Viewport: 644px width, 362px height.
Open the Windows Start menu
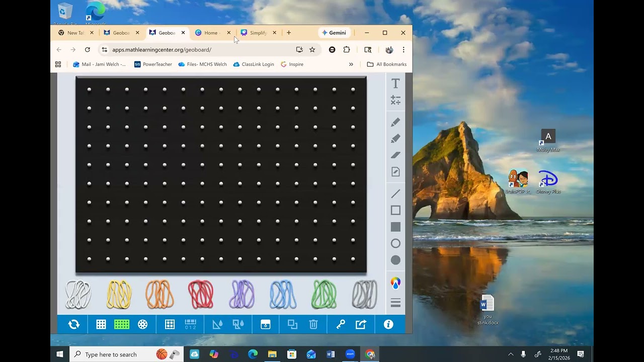(x=60, y=354)
